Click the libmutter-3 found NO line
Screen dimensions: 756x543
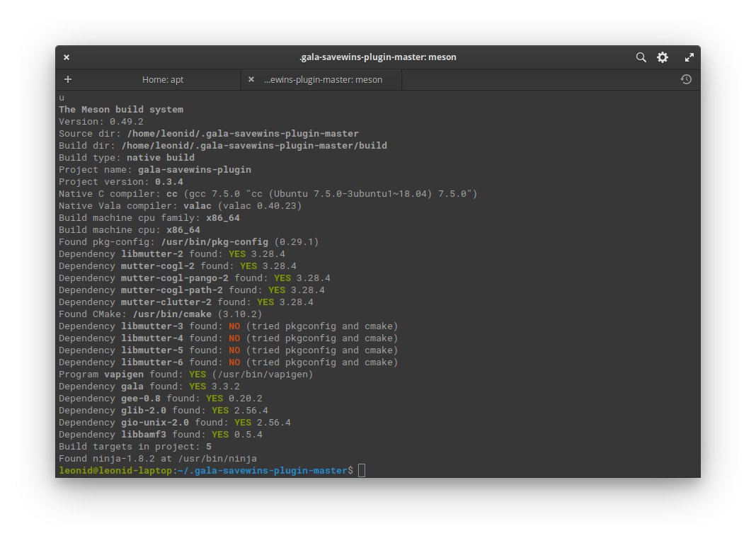coord(229,326)
